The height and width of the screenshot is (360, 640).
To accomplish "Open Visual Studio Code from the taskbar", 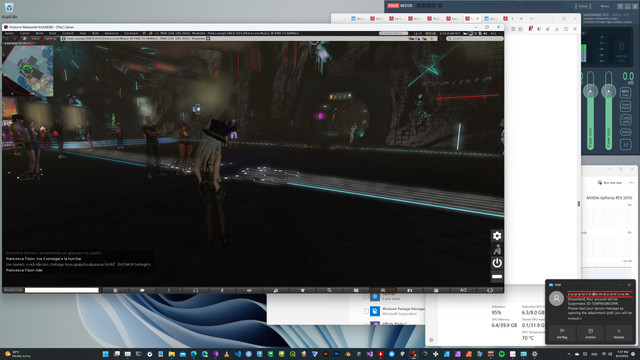I will coord(238,354).
